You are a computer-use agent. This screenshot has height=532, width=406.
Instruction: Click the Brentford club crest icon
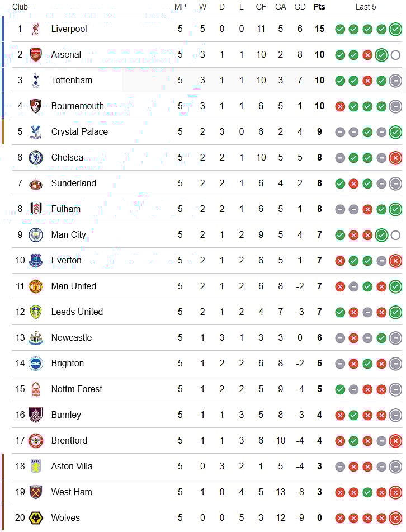coord(36,441)
